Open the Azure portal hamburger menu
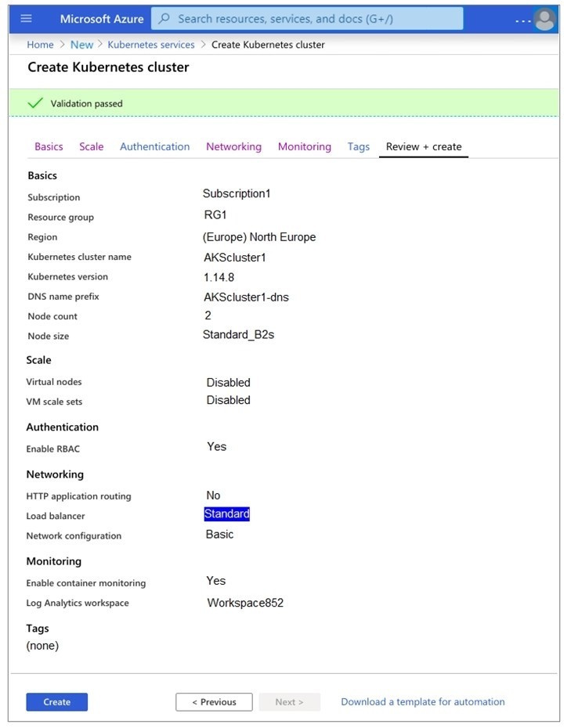The image size is (571, 728). pos(27,19)
